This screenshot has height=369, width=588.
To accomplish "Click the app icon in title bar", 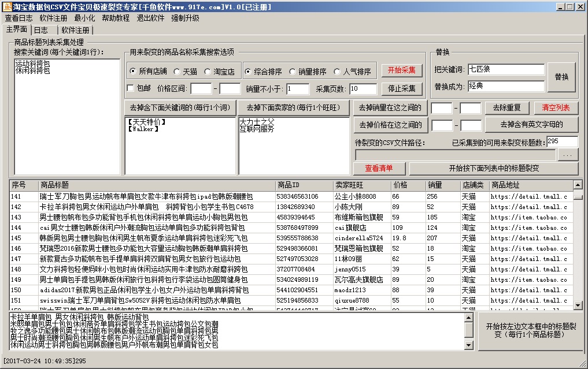I will [6, 6].
